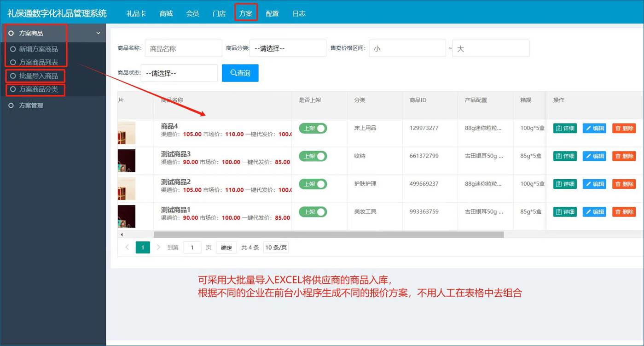The image size is (644, 346).
Task: Go to next page arrow in pagination
Action: coord(159,247)
